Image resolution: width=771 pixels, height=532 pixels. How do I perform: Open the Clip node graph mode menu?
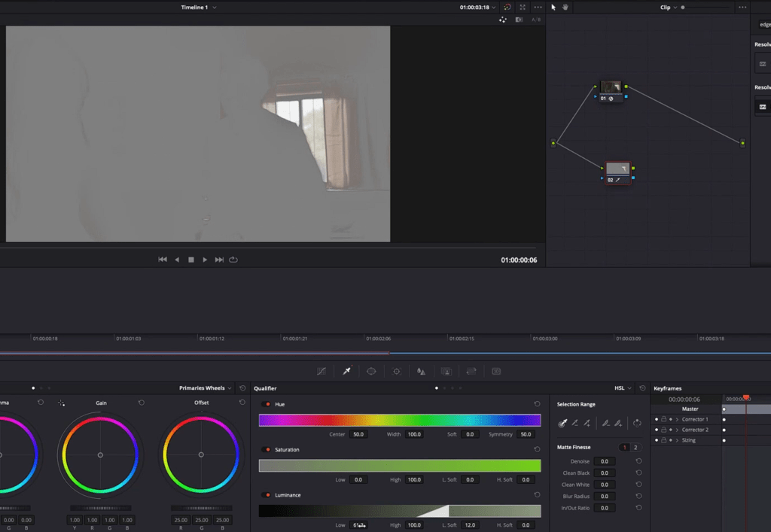click(x=669, y=8)
